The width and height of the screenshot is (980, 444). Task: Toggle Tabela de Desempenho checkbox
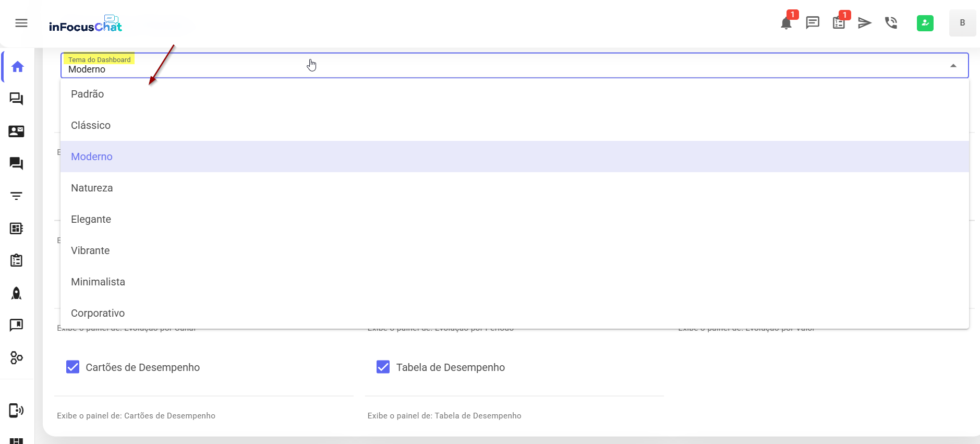click(383, 367)
